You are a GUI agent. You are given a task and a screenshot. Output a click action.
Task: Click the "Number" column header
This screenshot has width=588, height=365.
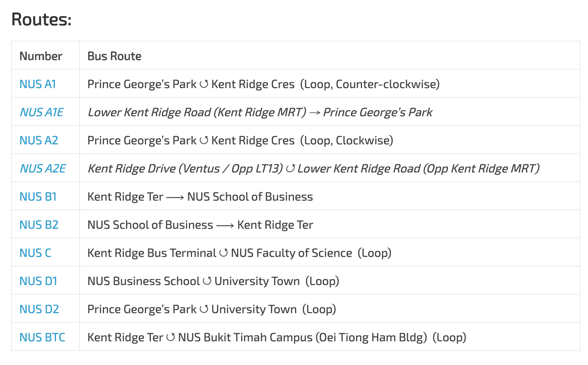pos(41,56)
